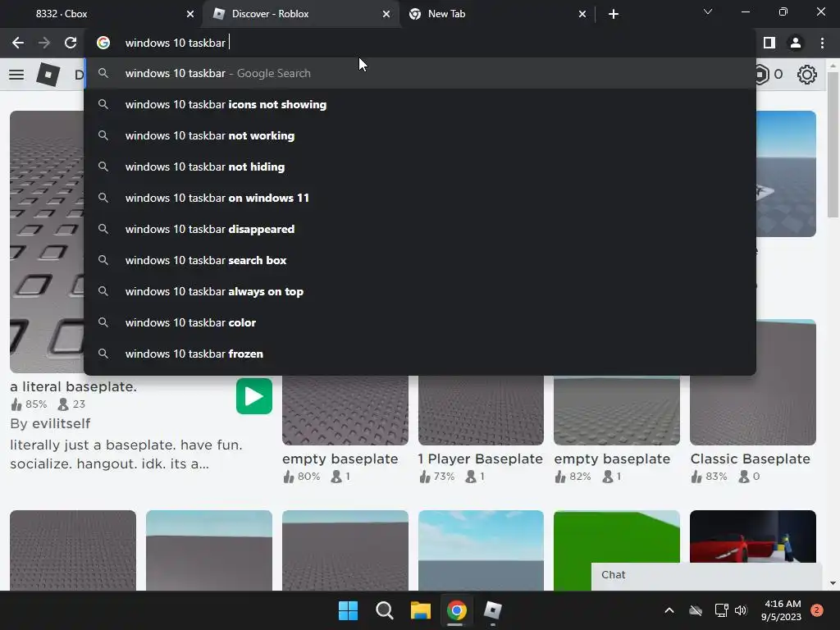Image resolution: width=840 pixels, height=630 pixels.
Task: Open the red car game thumbnail
Action: click(x=753, y=536)
